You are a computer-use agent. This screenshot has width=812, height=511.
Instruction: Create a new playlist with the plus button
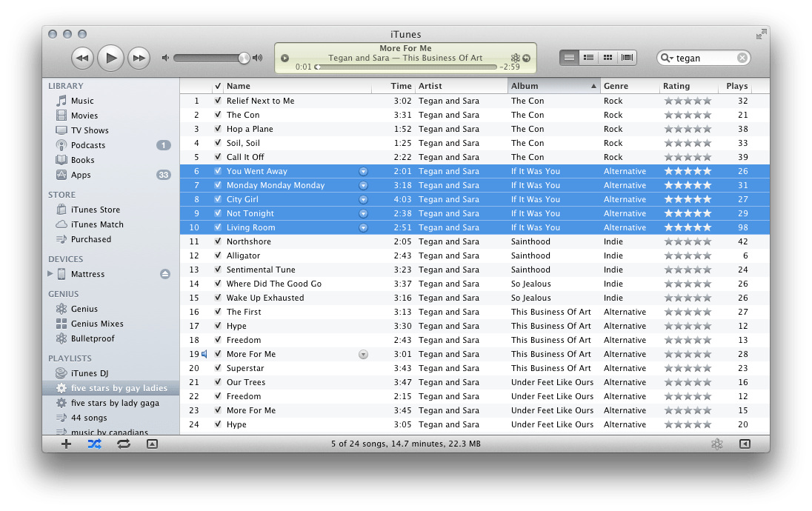(x=66, y=444)
